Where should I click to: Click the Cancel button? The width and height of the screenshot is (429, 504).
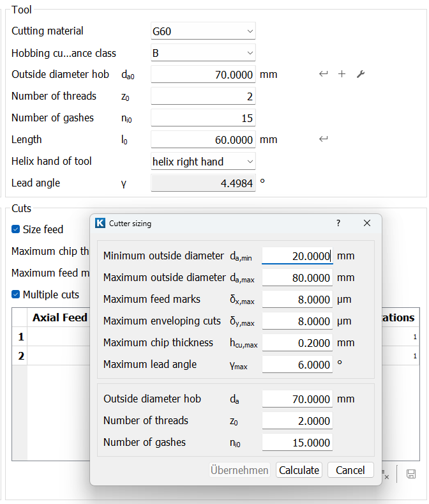coord(350,470)
